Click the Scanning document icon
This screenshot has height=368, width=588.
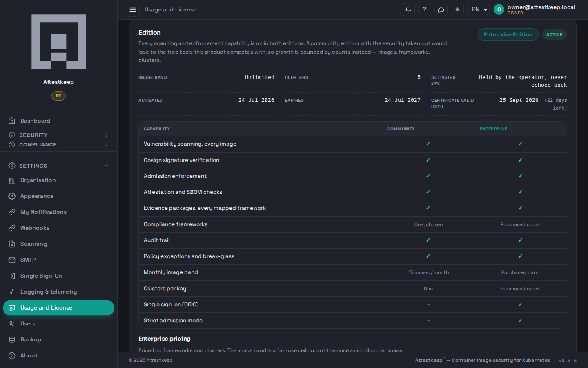pos(12,244)
